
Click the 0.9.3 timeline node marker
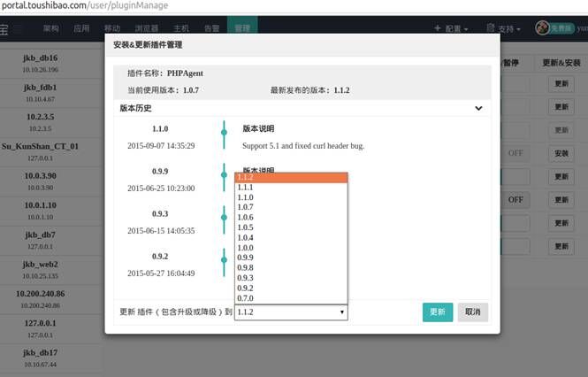[x=224, y=218]
